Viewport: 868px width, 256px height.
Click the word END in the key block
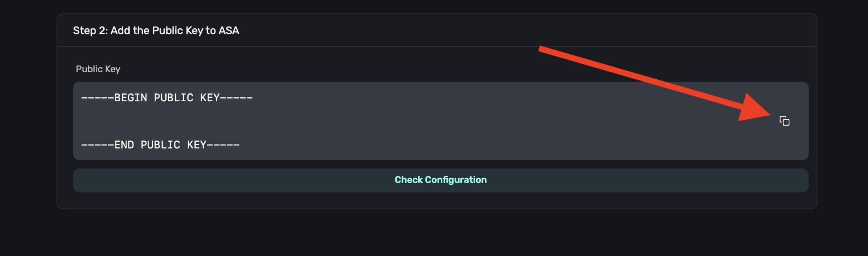[x=124, y=145]
